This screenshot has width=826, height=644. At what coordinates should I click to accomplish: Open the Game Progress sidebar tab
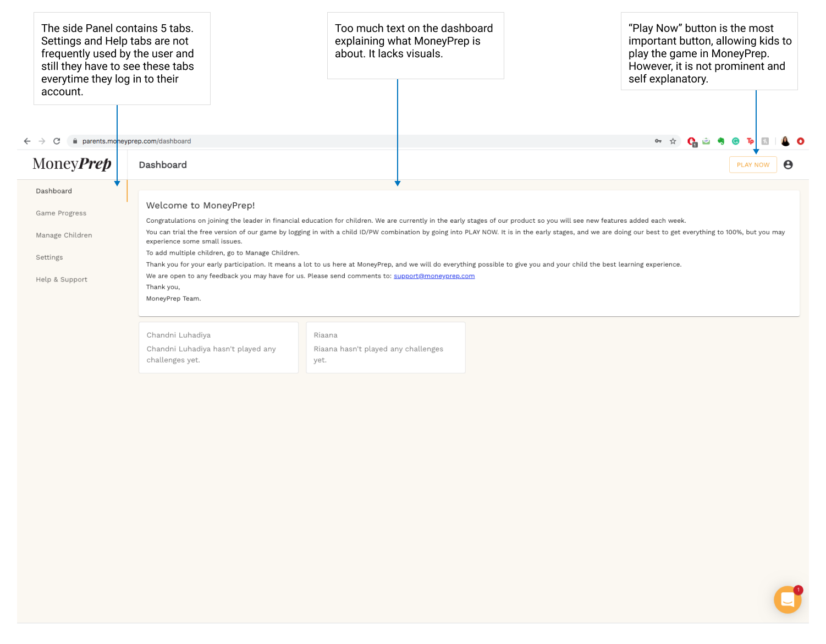coord(61,213)
